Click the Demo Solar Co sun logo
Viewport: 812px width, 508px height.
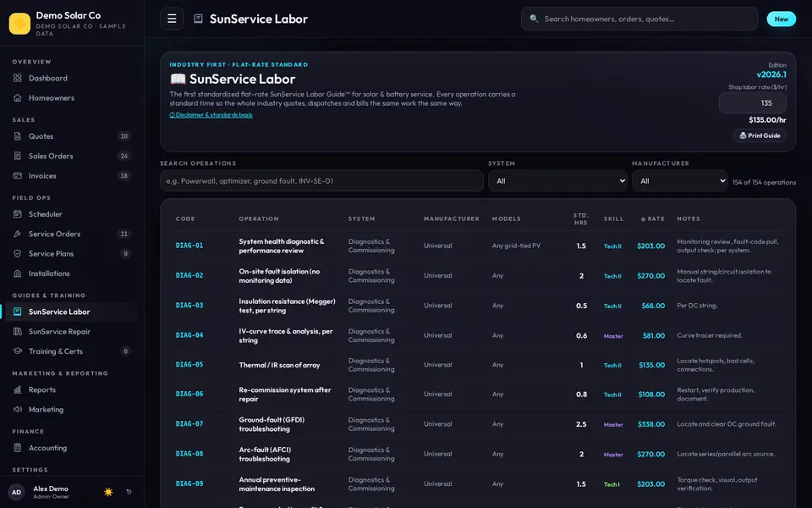click(x=19, y=24)
